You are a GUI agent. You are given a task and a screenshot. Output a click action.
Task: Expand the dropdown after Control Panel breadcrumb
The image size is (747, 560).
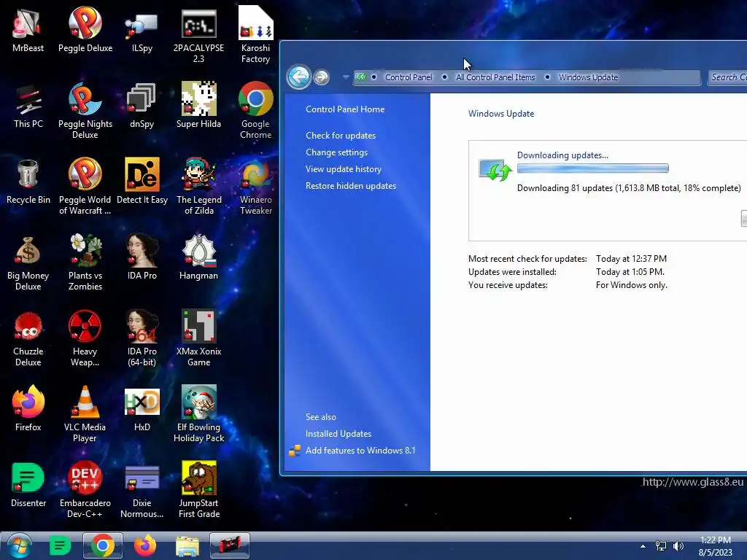tap(444, 77)
